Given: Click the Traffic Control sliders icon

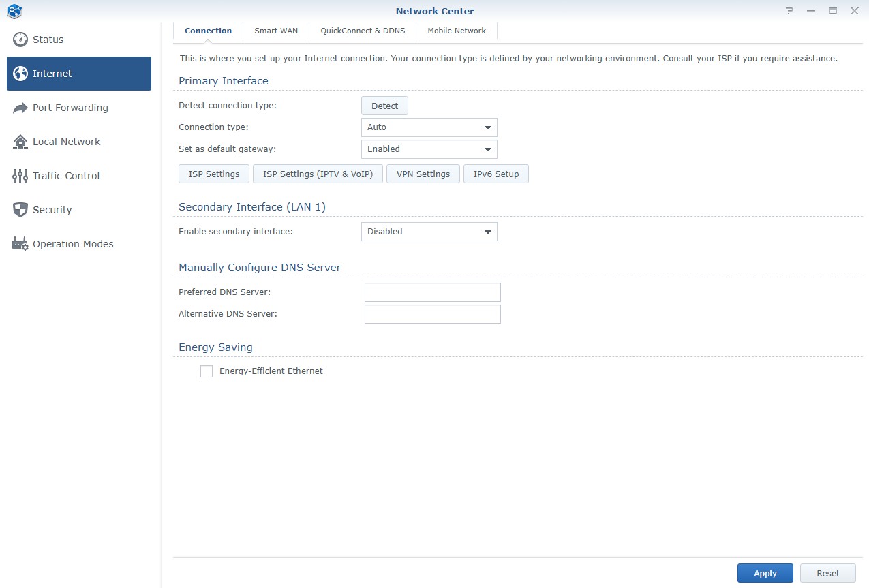Looking at the screenshot, I should point(20,176).
